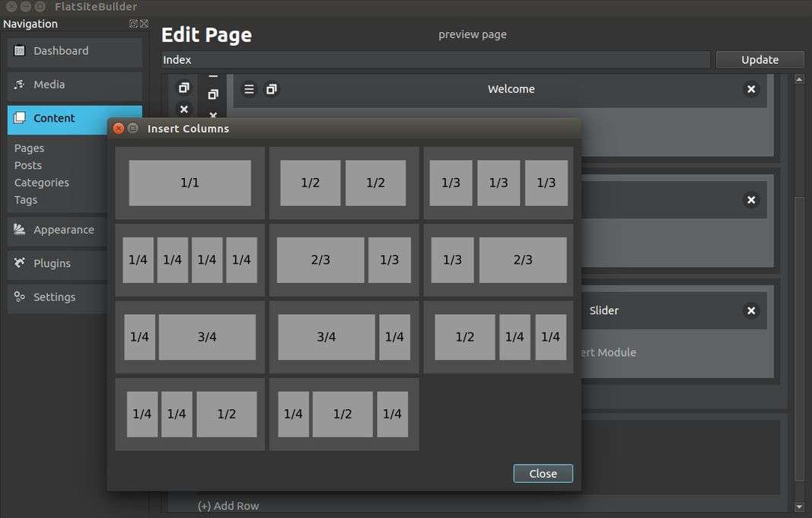
Task: Click the Appearance brush icon
Action: coord(20,230)
